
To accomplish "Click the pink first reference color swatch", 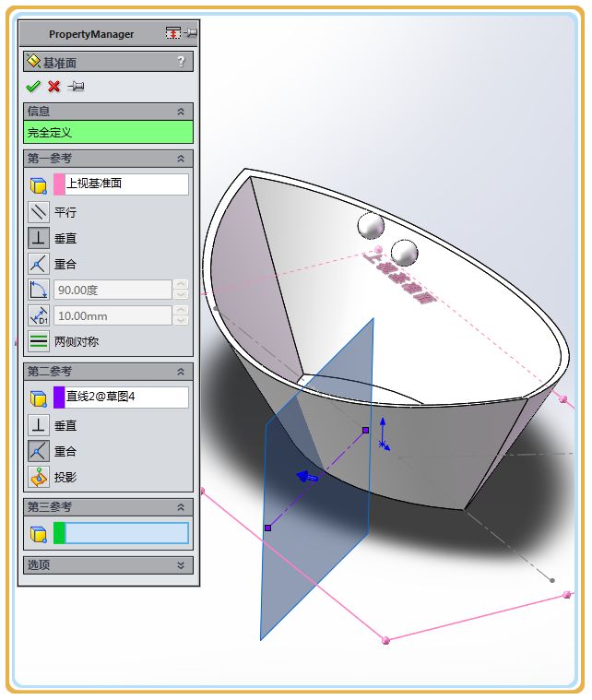I will 59,184.
